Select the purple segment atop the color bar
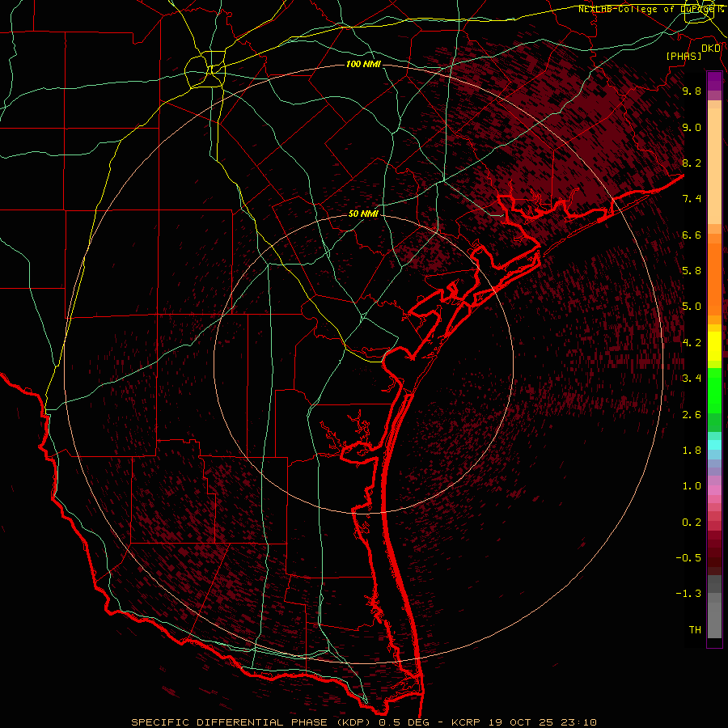The height and width of the screenshot is (728, 728). pyautogui.click(x=714, y=82)
